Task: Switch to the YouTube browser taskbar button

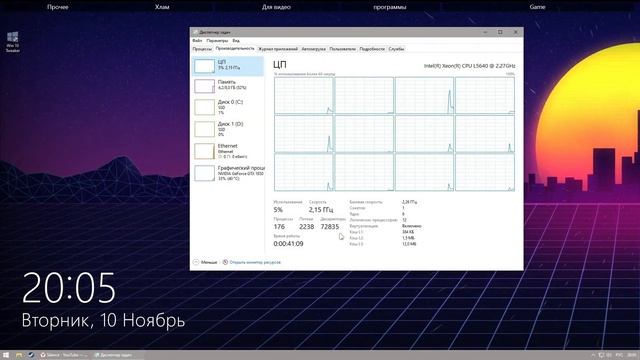Action: click(64, 355)
